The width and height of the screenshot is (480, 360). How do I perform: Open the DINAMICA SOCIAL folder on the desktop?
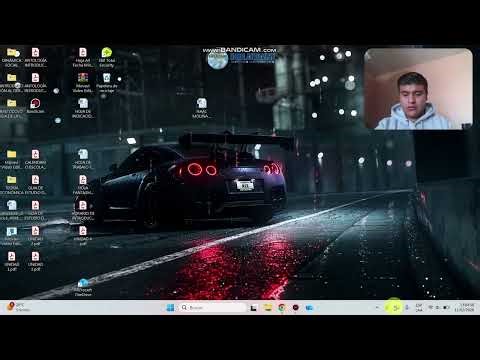click(12, 57)
